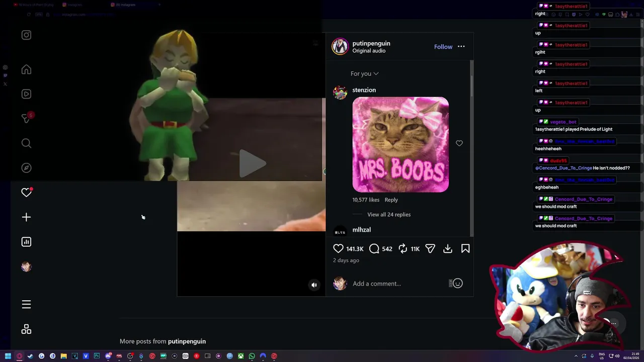This screenshot has width=644, height=362.
Task: Mute the reel audio
Action: coord(314,285)
